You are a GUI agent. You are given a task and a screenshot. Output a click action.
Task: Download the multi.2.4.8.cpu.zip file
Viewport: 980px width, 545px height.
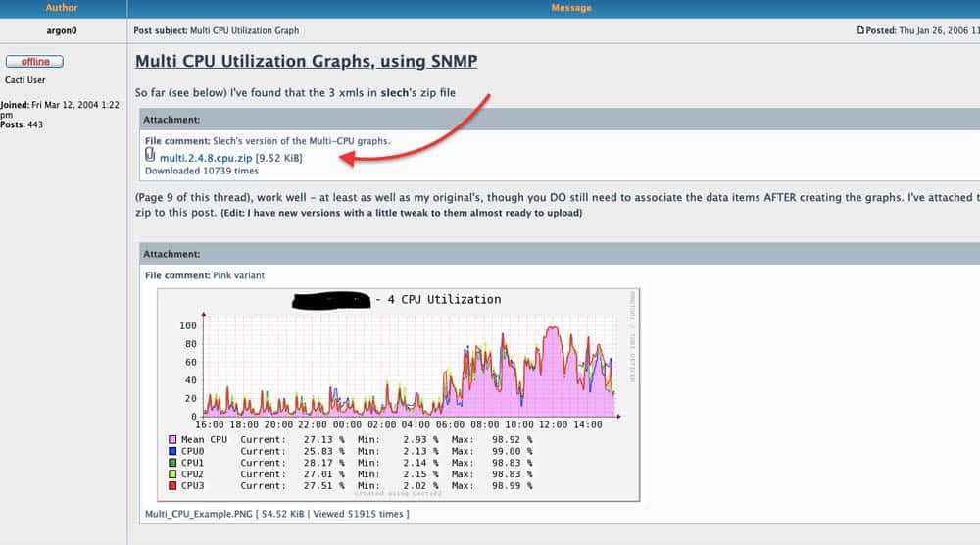click(206, 158)
